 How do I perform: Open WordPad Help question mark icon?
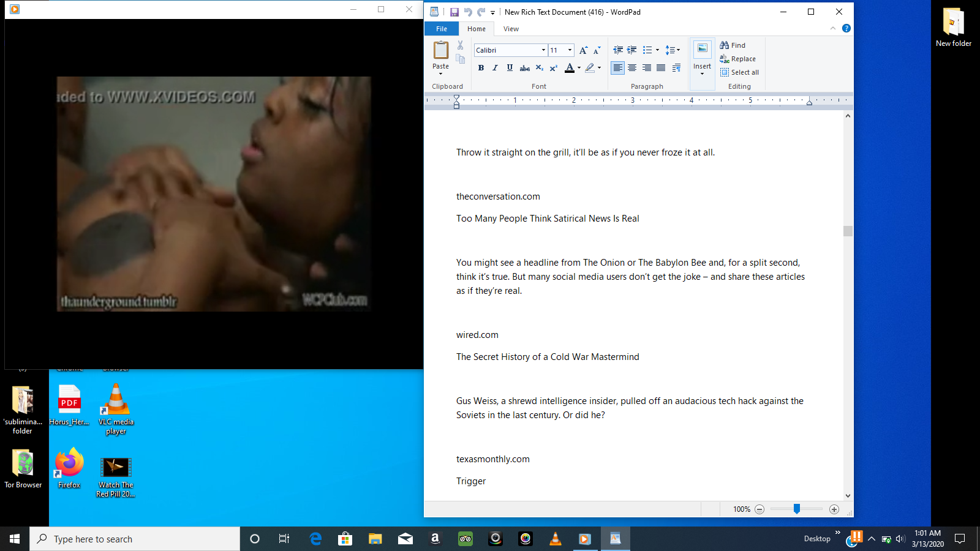point(846,28)
